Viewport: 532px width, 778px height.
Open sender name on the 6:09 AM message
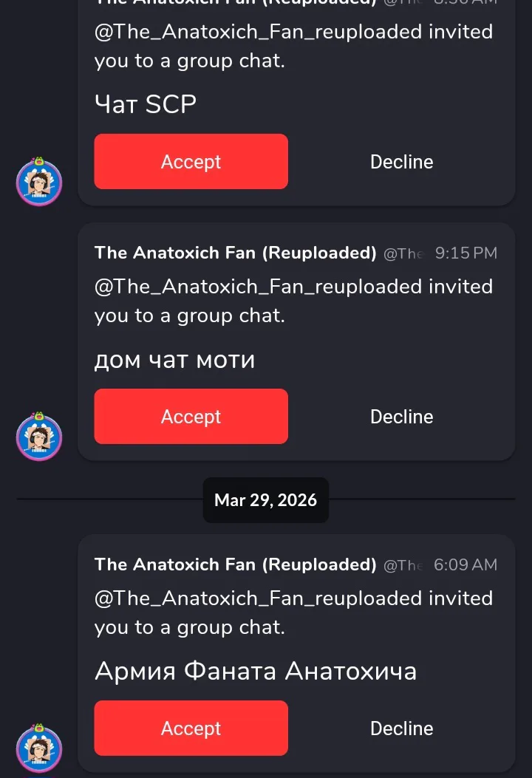235,564
